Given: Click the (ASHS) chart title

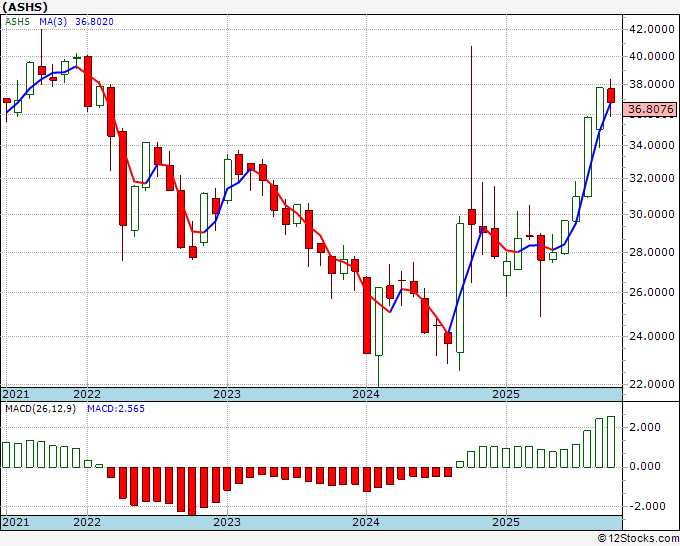Looking at the screenshot, I should coord(25,7).
